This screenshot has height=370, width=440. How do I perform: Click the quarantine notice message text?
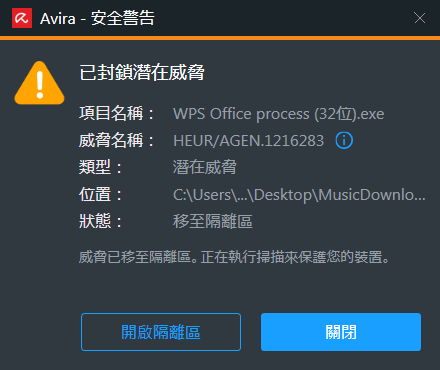pyautogui.click(x=234, y=257)
